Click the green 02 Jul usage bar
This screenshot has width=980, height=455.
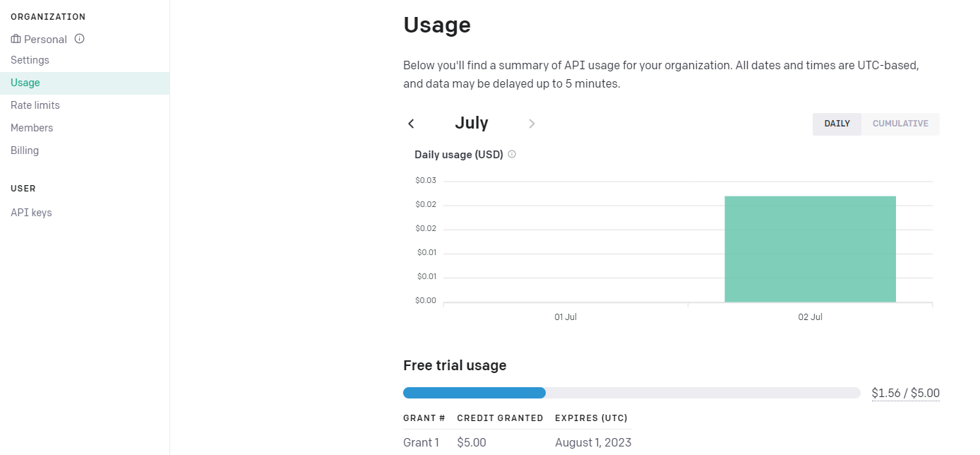810,249
